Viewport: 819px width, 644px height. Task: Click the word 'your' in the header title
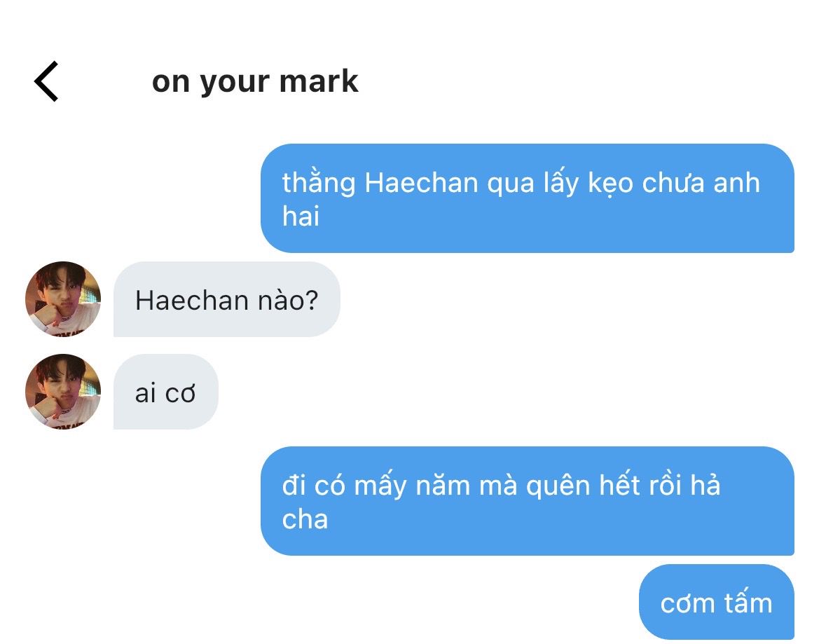pyautogui.click(x=235, y=84)
